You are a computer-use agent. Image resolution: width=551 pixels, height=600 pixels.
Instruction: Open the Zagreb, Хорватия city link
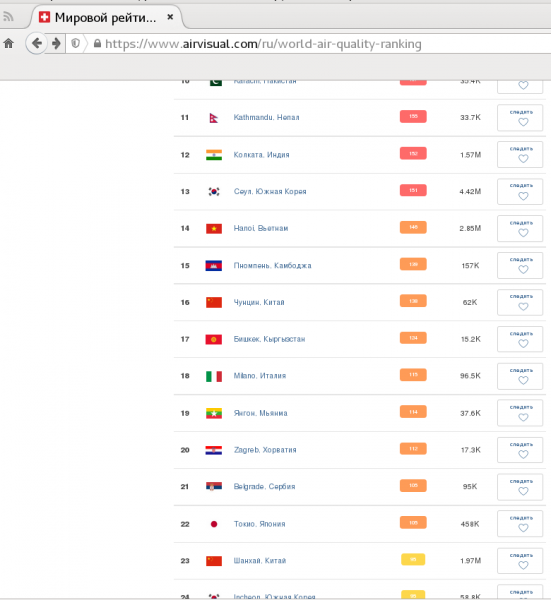point(265,450)
